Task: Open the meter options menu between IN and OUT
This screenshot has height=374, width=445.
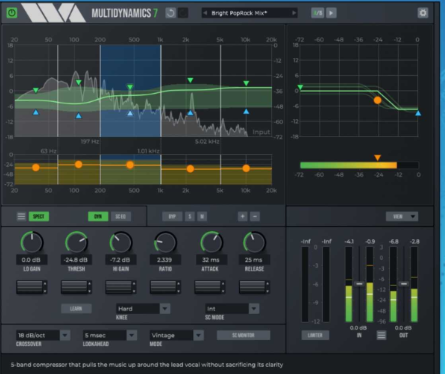Action: click(x=381, y=335)
